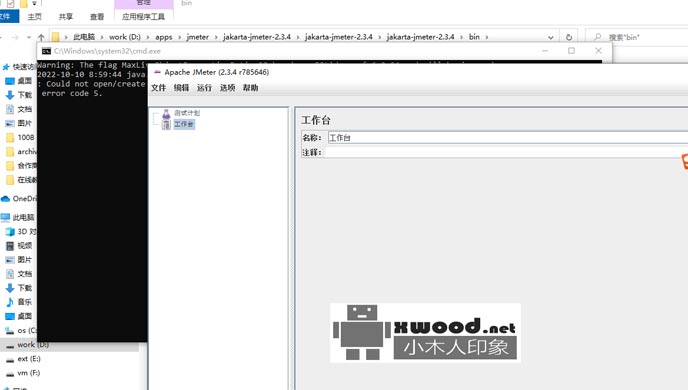Click apps in the address breadcrumb
The image size is (688, 390).
[164, 37]
